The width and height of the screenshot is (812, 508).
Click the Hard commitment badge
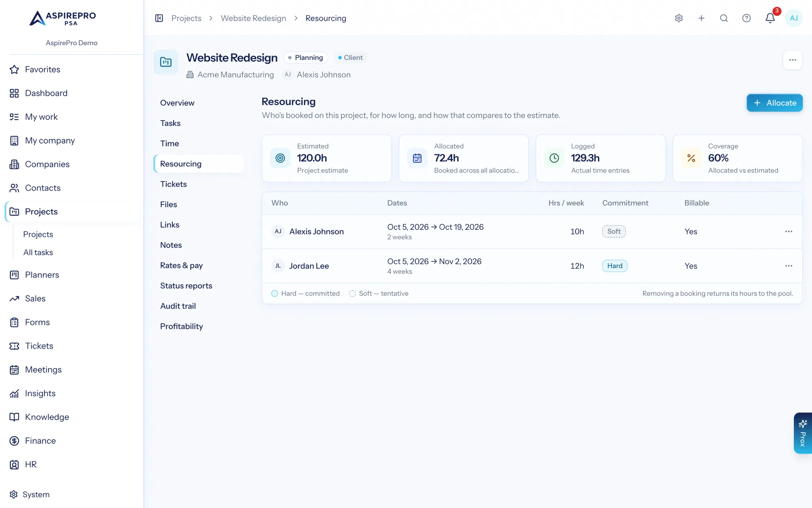click(x=615, y=266)
